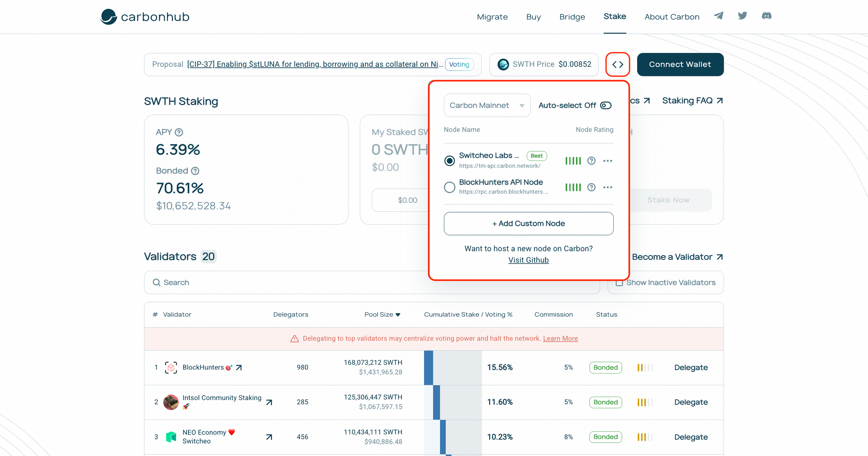Image resolution: width=868 pixels, height=456 pixels.
Task: Go to the Bridge nav item
Action: (572, 17)
